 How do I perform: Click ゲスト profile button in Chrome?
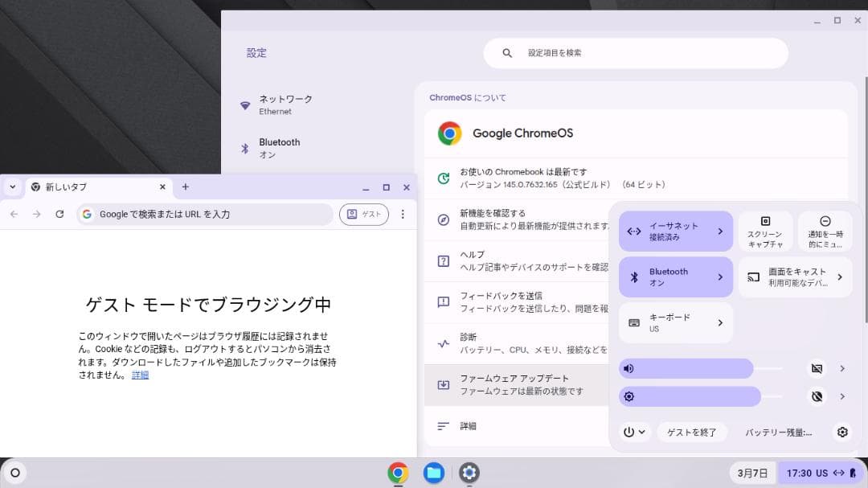(364, 215)
